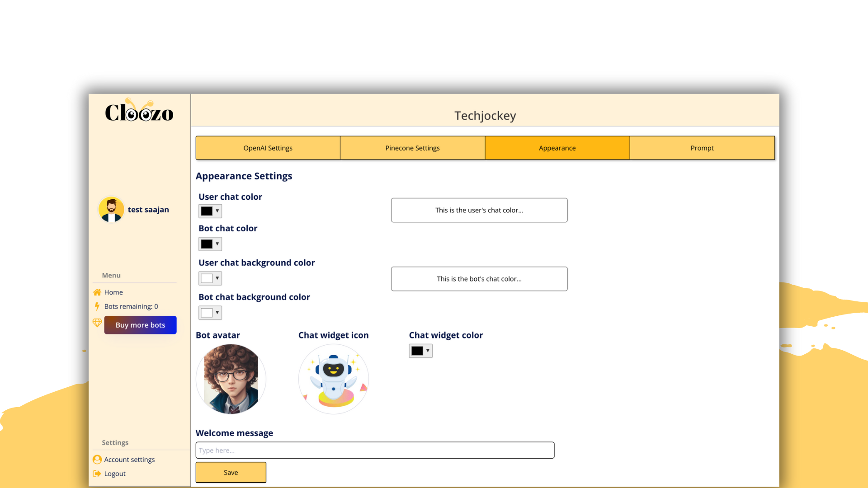Click the Account settings user icon
This screenshot has height=488, width=868.
pos(97,460)
